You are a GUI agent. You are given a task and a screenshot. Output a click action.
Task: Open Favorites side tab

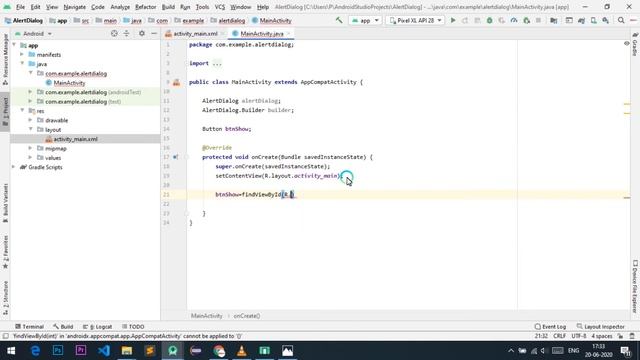pos(5,251)
